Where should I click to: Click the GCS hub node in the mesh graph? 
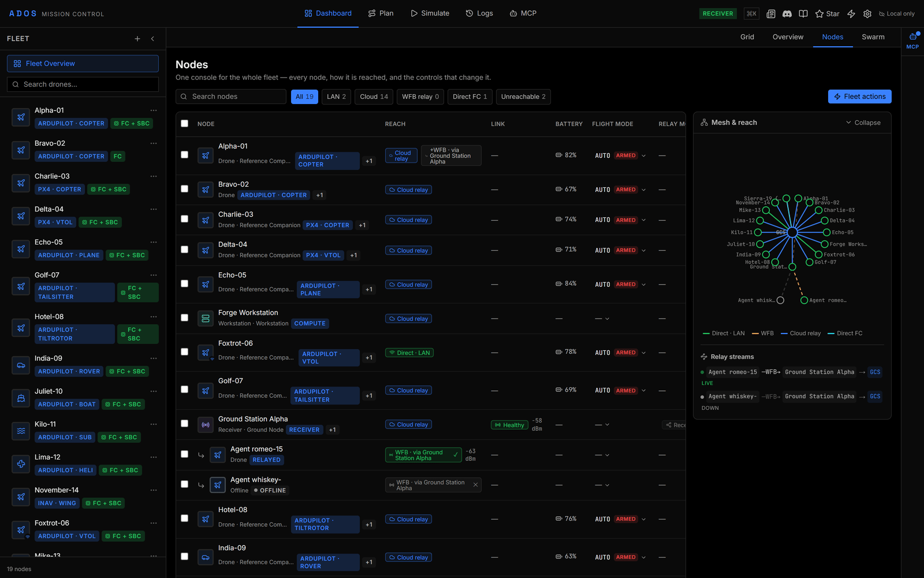792,232
